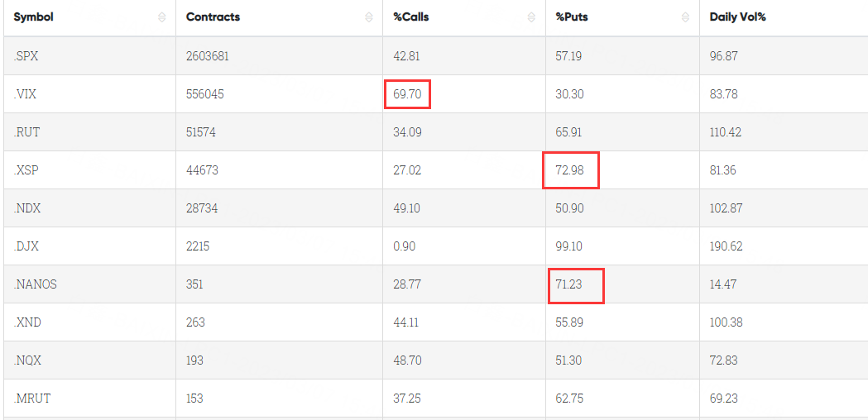Open the .SPX symbol row

coord(26,56)
